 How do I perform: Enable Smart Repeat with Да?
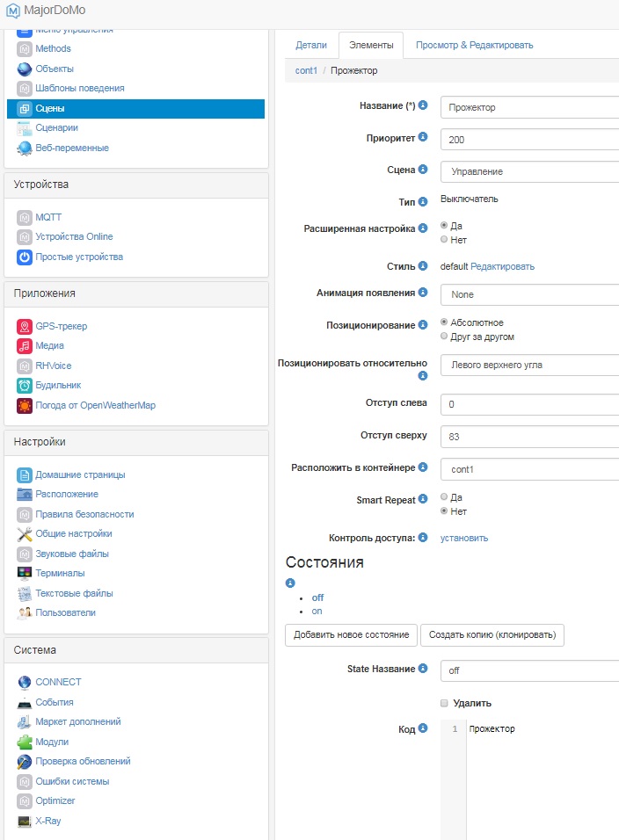point(444,496)
